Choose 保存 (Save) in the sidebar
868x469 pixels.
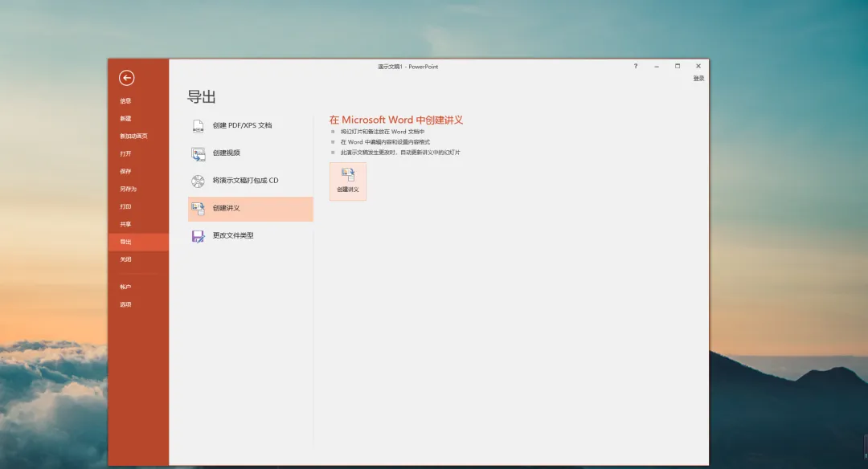(138, 171)
